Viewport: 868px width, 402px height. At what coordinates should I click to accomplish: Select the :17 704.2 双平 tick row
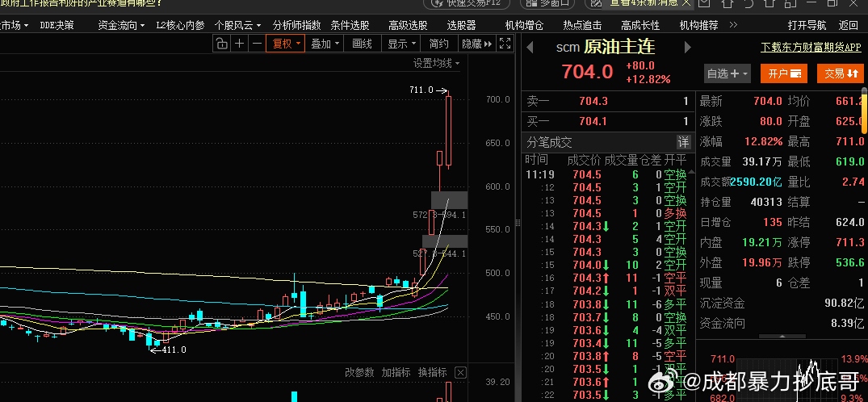[x=606, y=291]
